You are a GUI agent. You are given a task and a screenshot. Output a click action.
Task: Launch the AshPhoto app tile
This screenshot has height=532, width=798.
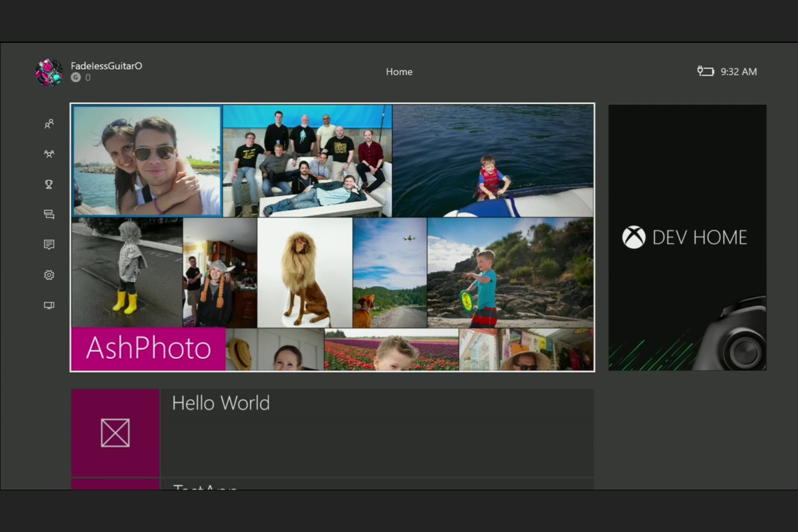pyautogui.click(x=148, y=349)
